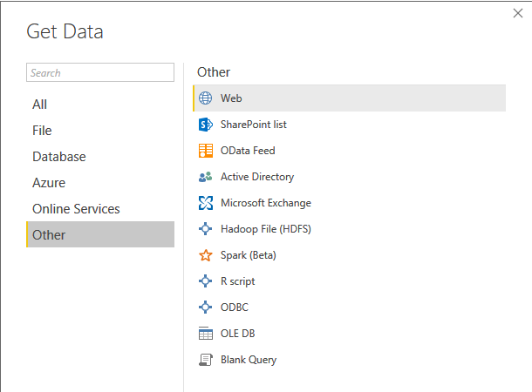The image size is (532, 392).
Task: Click the Web globe icon
Action: tap(205, 98)
